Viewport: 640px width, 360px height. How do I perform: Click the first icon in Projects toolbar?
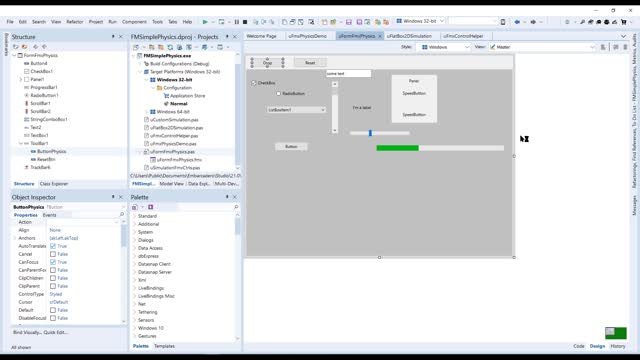136,47
